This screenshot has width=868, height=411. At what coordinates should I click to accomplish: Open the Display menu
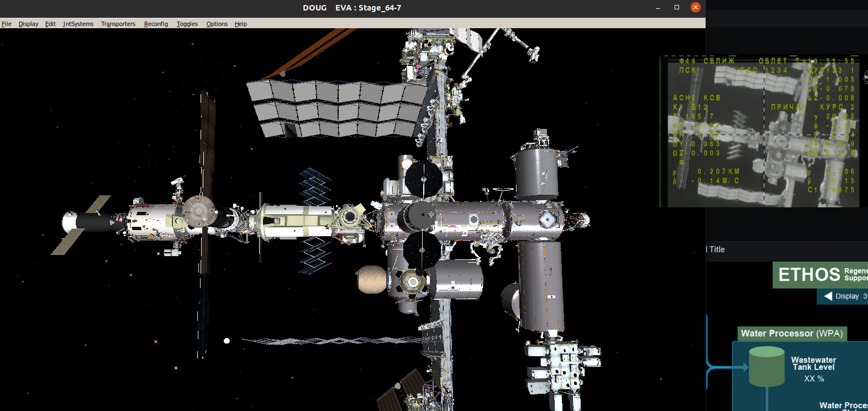[x=28, y=24]
